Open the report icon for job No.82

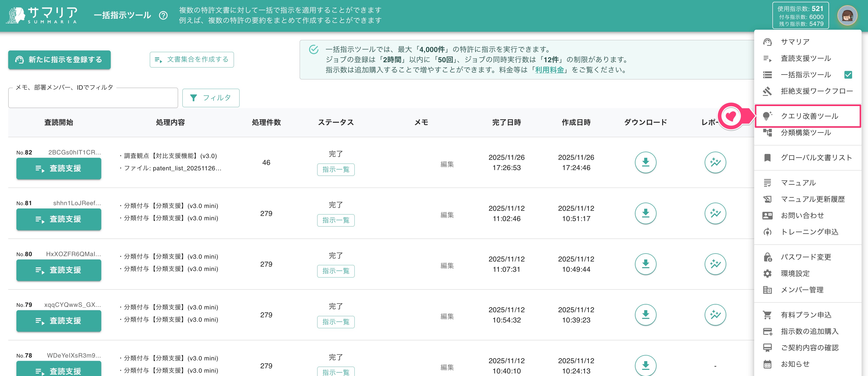click(715, 163)
